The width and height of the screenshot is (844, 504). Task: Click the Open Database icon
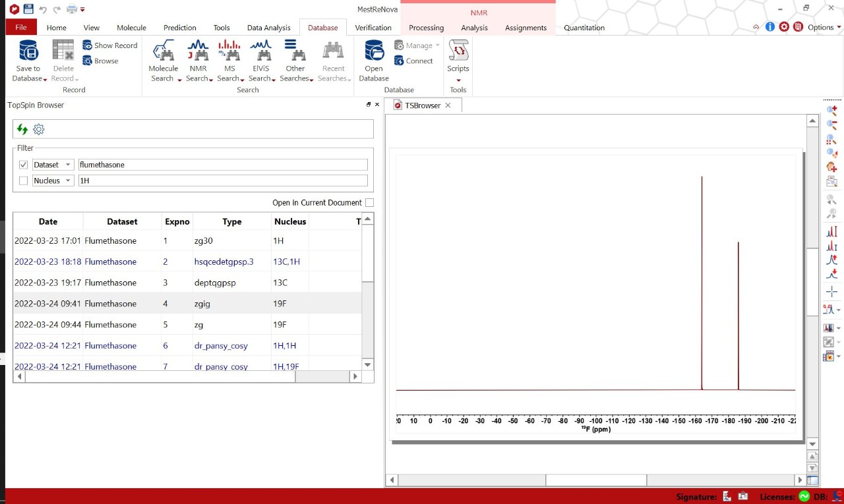(374, 50)
